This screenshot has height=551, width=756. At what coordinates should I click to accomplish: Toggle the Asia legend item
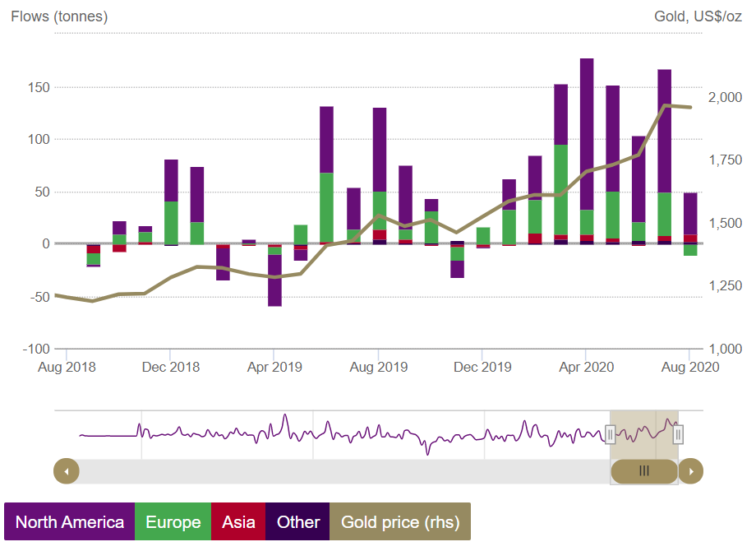tap(238, 522)
